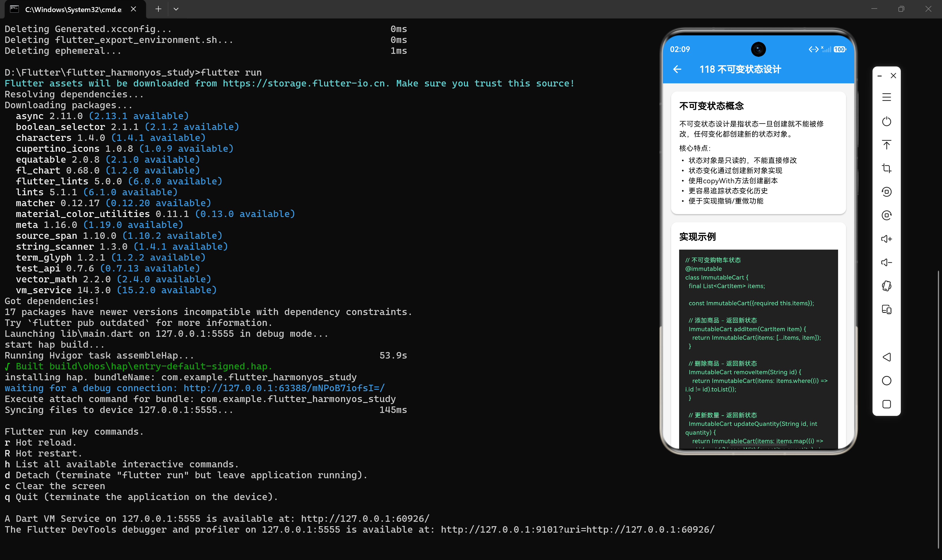
Task: Click the debug connection URL with port 63388
Action: 284,388
